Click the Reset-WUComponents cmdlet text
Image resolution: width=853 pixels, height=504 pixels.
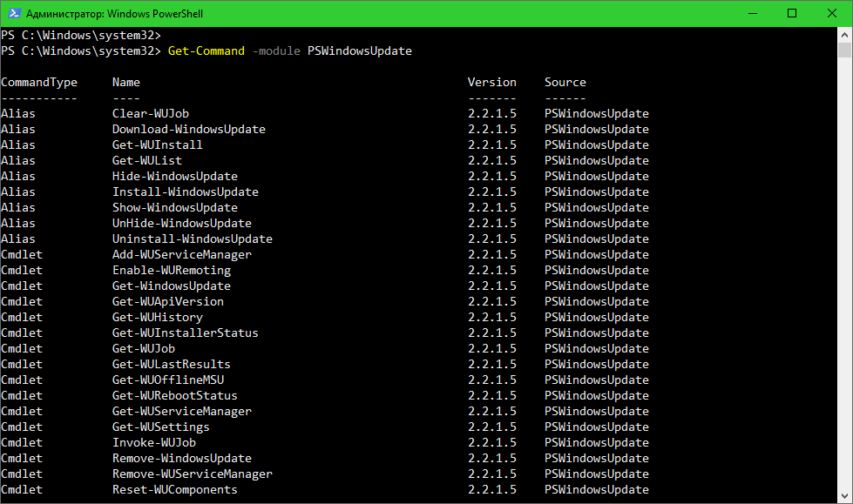click(x=174, y=489)
